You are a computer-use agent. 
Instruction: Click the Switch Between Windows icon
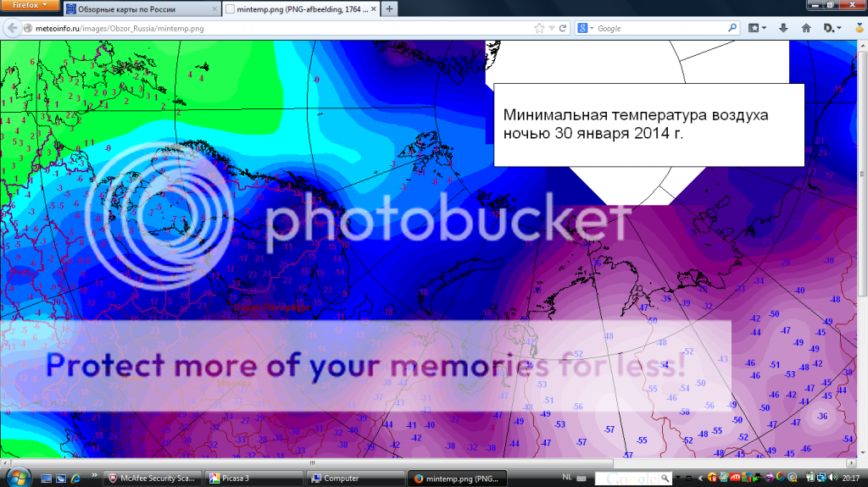61,479
